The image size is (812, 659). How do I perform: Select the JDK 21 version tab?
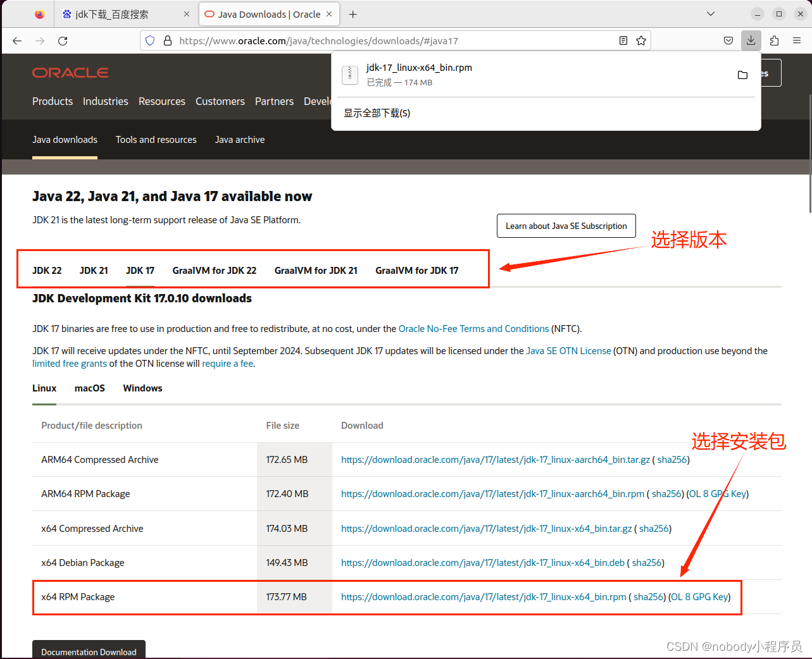[x=94, y=270]
